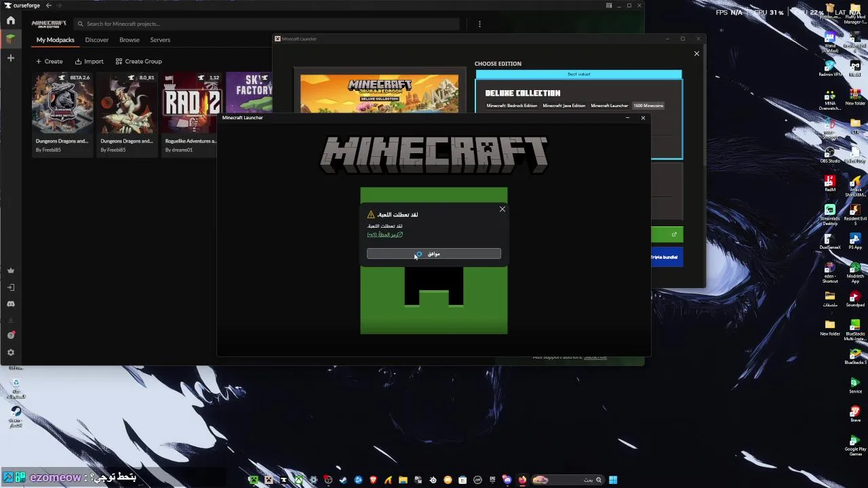The width and height of the screenshot is (868, 488).
Task: Click the sign-in icon in CurseForge sidebar
Action: (10, 287)
